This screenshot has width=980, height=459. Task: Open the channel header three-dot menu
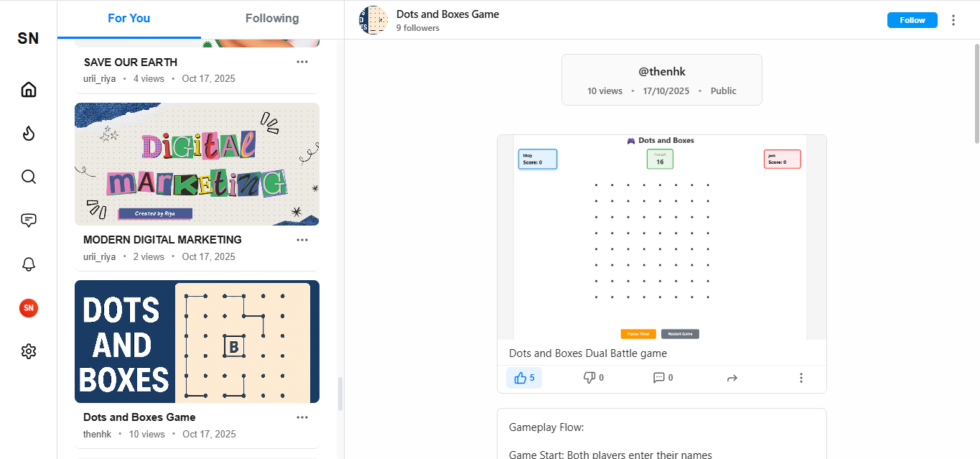(x=953, y=19)
